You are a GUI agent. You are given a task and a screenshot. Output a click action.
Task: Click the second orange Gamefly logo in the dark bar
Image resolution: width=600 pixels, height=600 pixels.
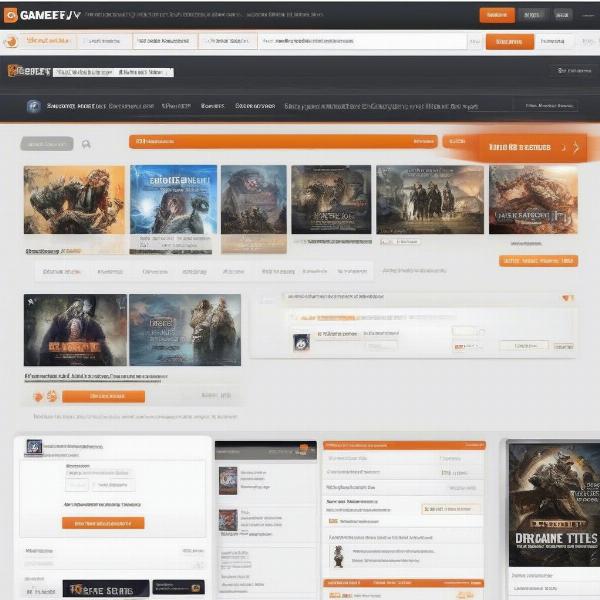coord(29,71)
